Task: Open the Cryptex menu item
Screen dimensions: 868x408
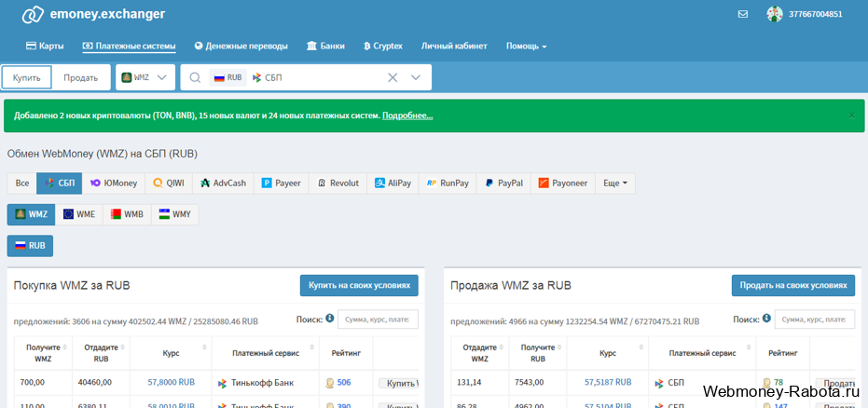Action: (383, 46)
